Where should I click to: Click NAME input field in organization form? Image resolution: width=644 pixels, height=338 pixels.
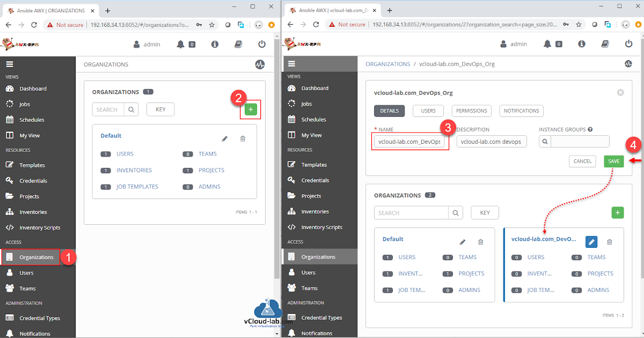click(411, 142)
